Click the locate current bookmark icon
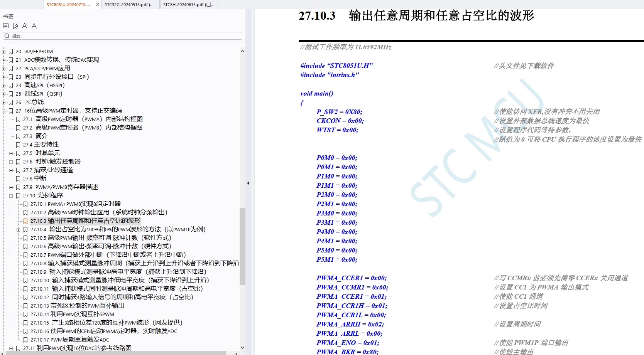This screenshot has height=355, width=644. point(15,26)
